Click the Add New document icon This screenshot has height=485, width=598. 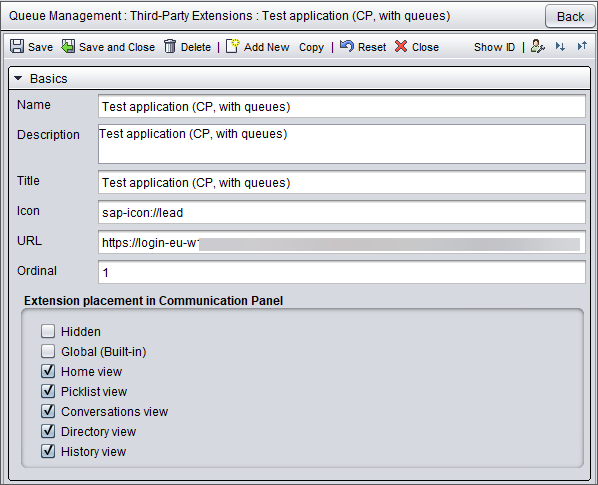(x=232, y=46)
